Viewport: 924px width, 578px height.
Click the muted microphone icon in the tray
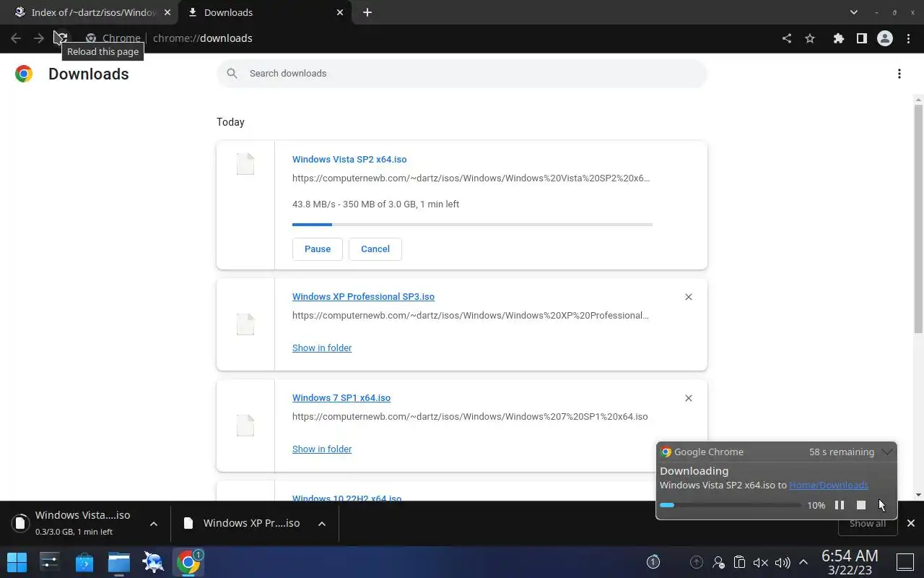point(760,562)
